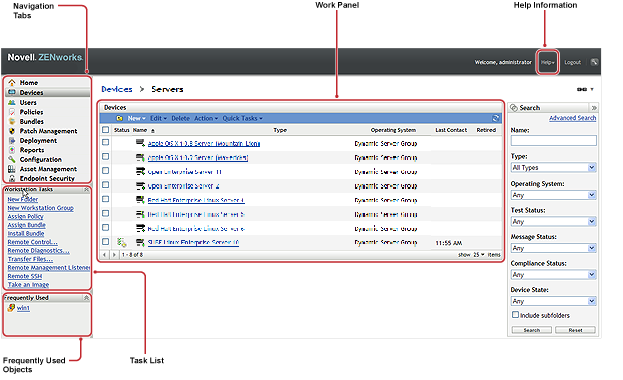This screenshot has width=623, height=380.
Task: Click the Reports icon in navigation
Action: tap(12, 150)
